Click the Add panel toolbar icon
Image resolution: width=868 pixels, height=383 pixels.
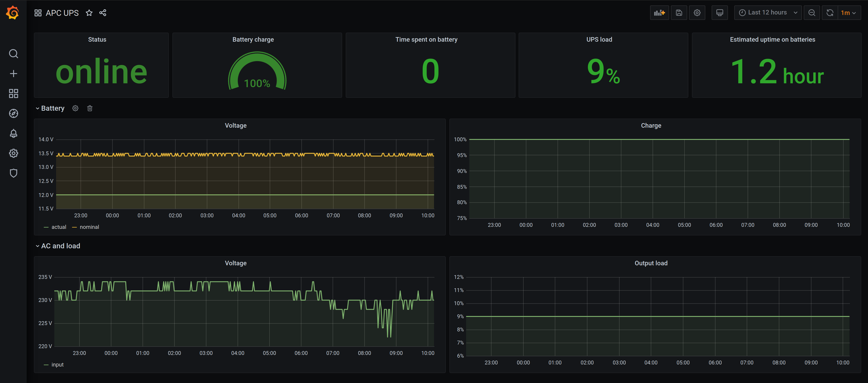tap(659, 13)
